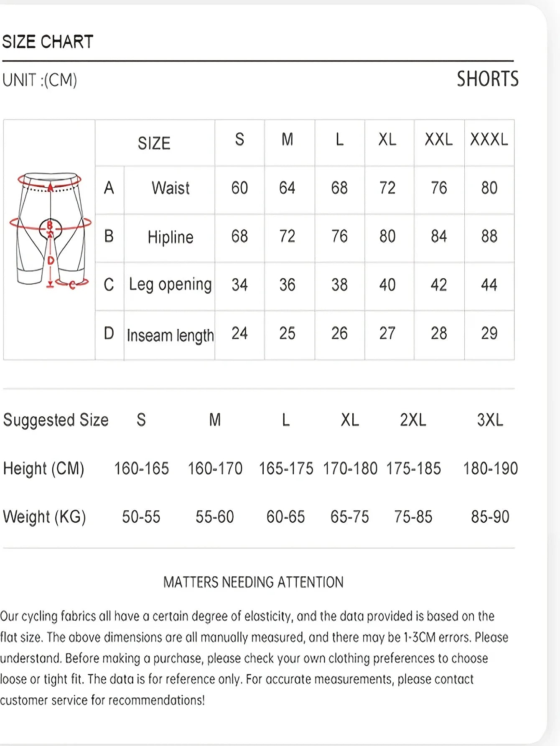The width and height of the screenshot is (560, 746).
Task: Click waist value 60 for size S
Action: pyautogui.click(x=239, y=188)
